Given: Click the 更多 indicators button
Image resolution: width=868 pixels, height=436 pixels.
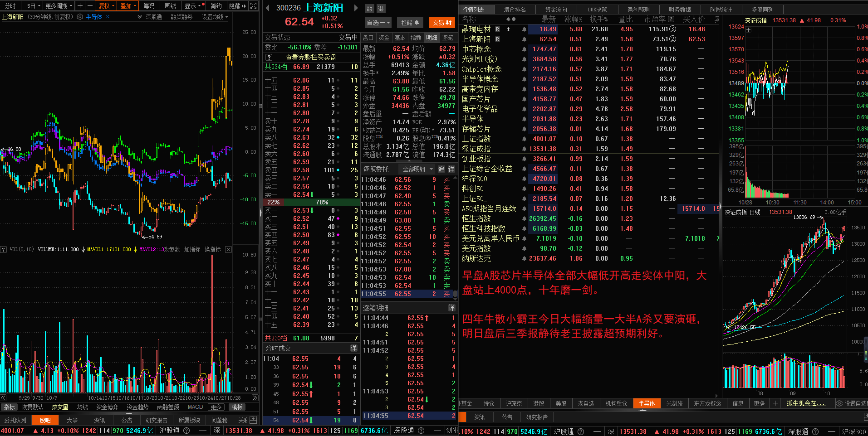Looking at the screenshot, I should [216, 407].
